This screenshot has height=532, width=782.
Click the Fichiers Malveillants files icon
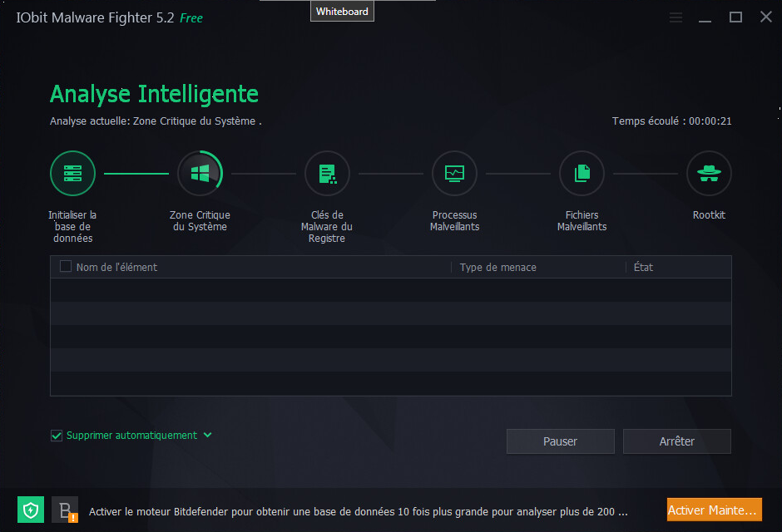click(x=582, y=174)
